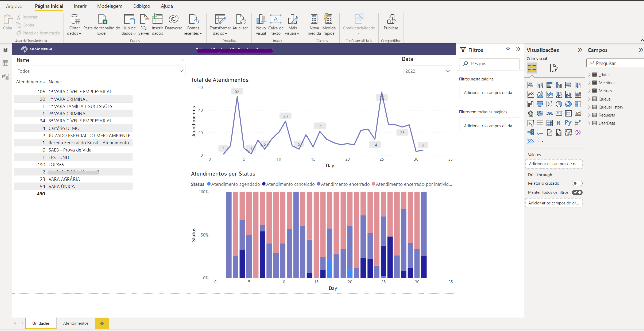This screenshot has width=644, height=331.
Task: Select the clustered column chart visual
Action: click(559, 85)
